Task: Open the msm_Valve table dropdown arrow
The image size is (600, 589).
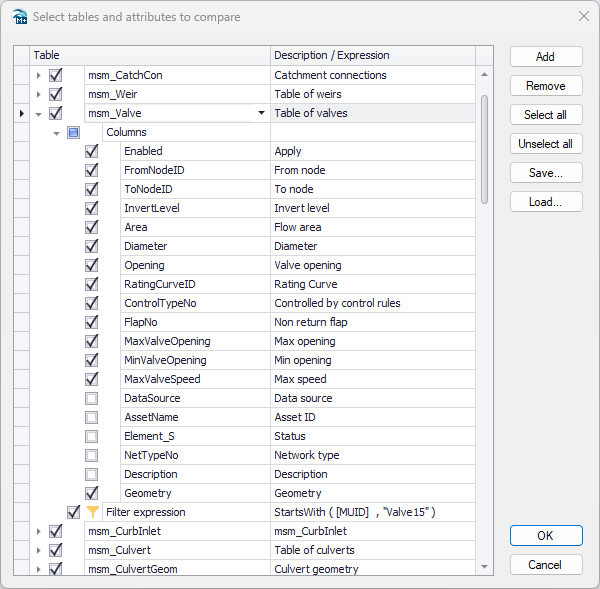Action: 261,113
